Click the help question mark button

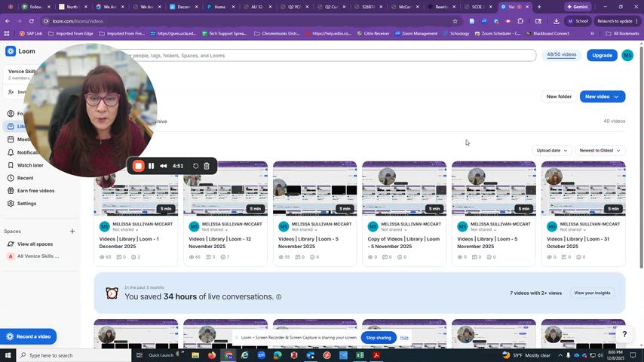click(x=624, y=334)
